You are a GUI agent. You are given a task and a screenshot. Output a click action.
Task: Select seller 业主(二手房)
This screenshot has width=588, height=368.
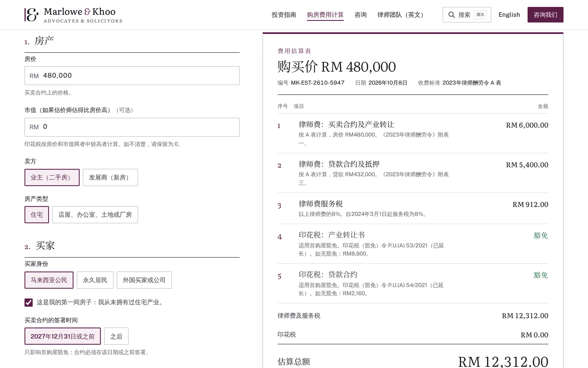[52, 177]
